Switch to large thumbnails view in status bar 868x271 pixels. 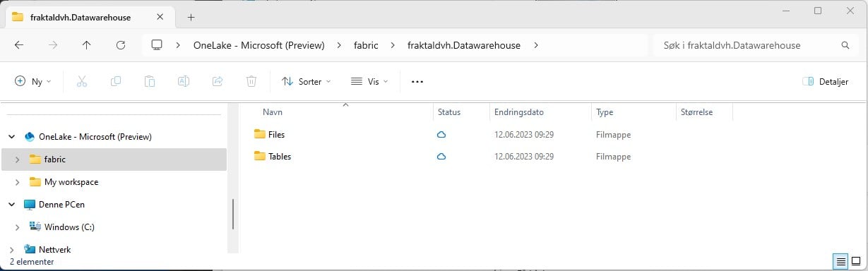856,262
